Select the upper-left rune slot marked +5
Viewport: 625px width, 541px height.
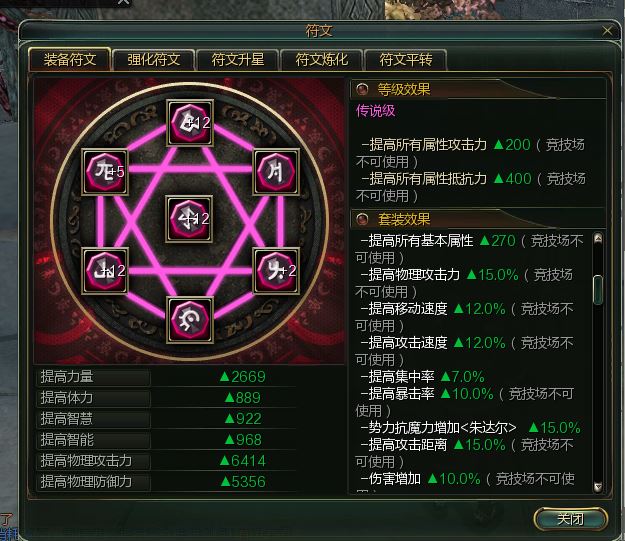[x=105, y=172]
